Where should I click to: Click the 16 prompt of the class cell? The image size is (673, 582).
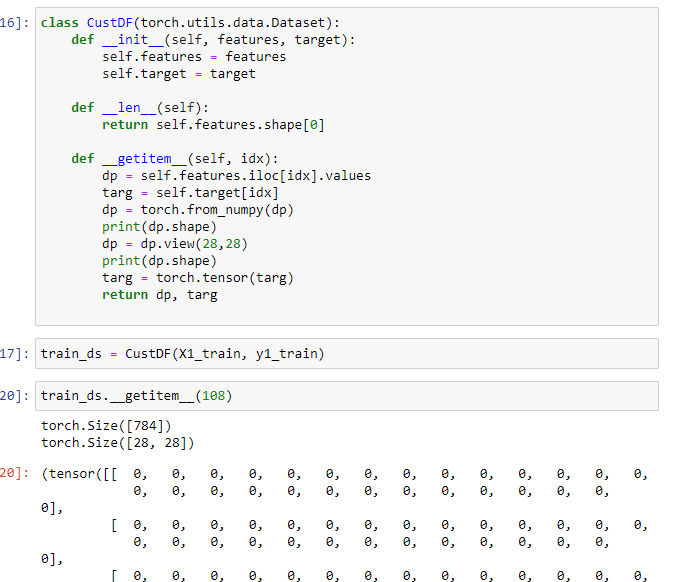[16, 22]
